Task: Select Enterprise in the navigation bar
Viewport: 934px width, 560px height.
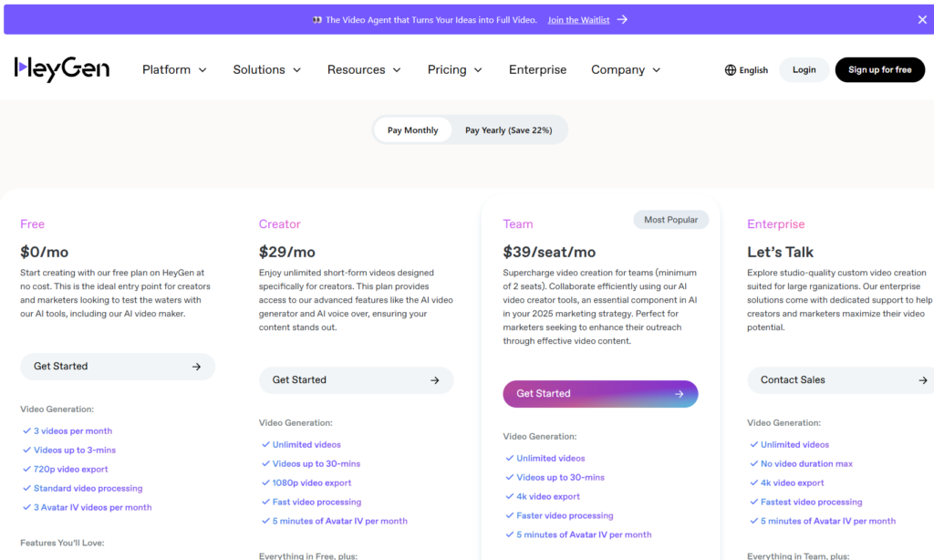Action: 537,69
